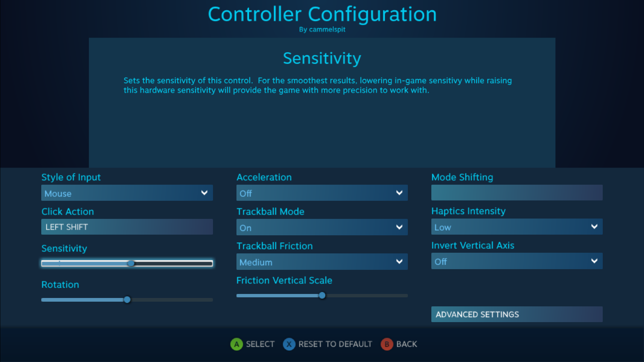Viewport: 644px width, 362px height.
Task: Change the Trackball Friction setting
Action: pos(322,262)
